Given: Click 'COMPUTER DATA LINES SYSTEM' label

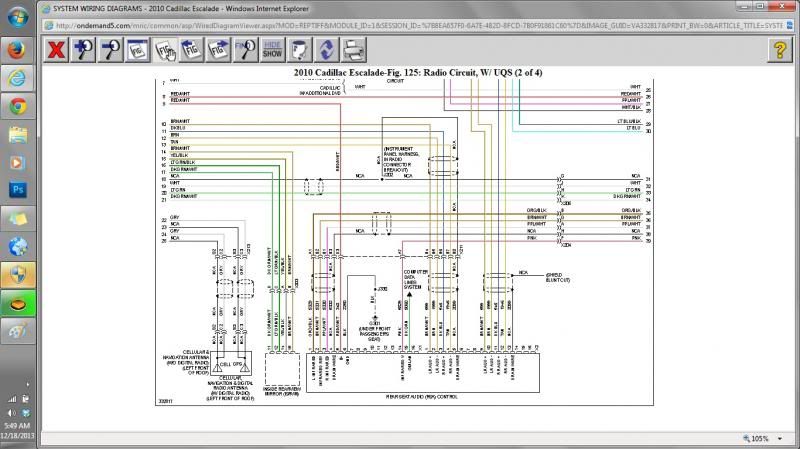Looking at the screenshot, I should tap(415, 280).
